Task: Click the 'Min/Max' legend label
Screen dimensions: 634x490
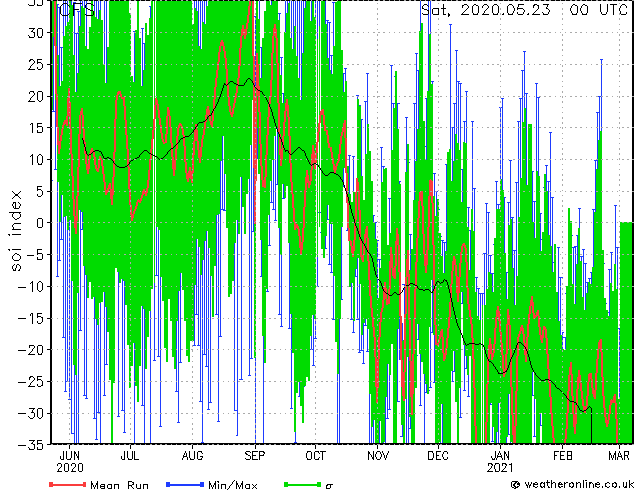Action: (x=233, y=485)
